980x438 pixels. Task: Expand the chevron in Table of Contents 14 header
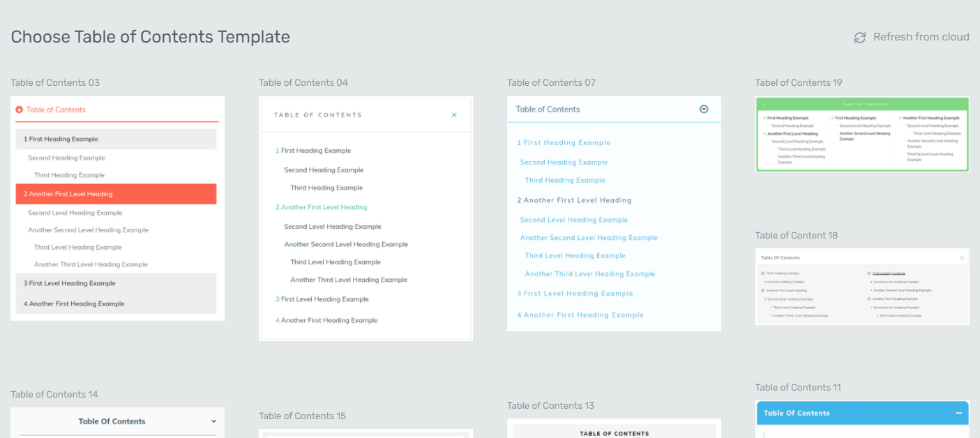213,421
